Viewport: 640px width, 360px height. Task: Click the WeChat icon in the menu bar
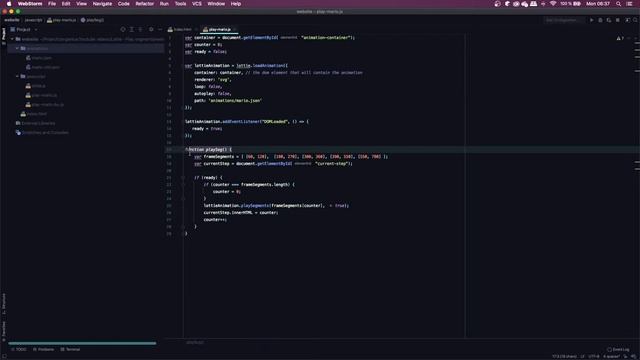pos(524,4)
